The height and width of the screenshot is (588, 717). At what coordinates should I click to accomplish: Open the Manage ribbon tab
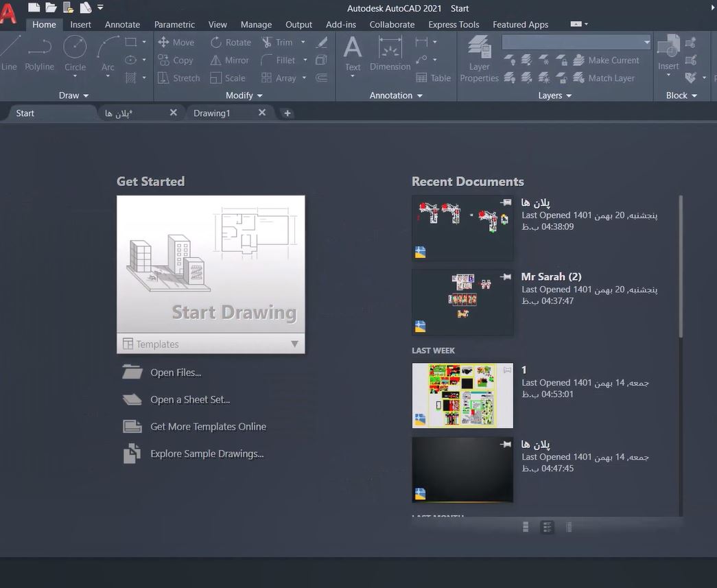coord(256,25)
